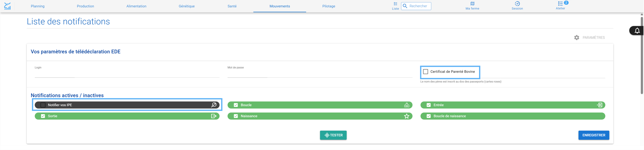Open the Pilotage menu

tap(329, 6)
